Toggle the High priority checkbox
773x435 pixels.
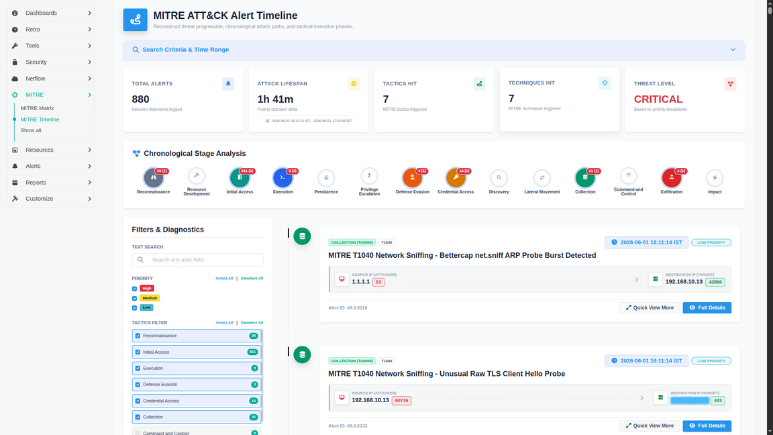click(x=135, y=289)
